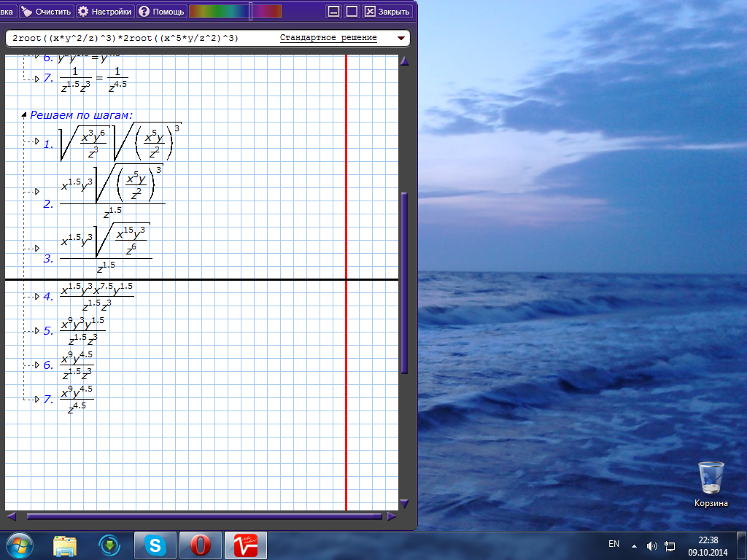Open Skype from the taskbar
This screenshot has height=560, width=747.
pos(155,545)
